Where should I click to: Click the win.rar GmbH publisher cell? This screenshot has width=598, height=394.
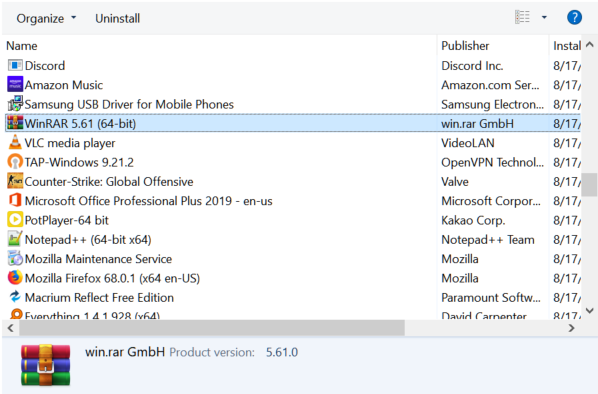477,124
